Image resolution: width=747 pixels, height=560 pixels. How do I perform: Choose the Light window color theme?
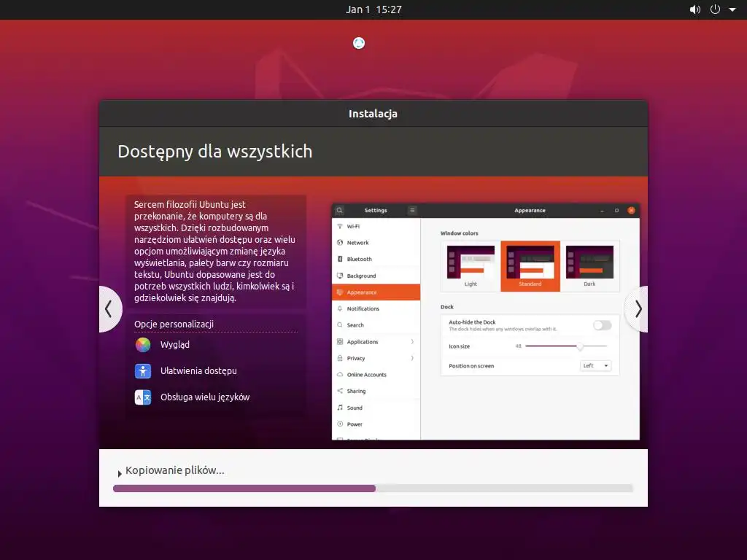tap(471, 266)
